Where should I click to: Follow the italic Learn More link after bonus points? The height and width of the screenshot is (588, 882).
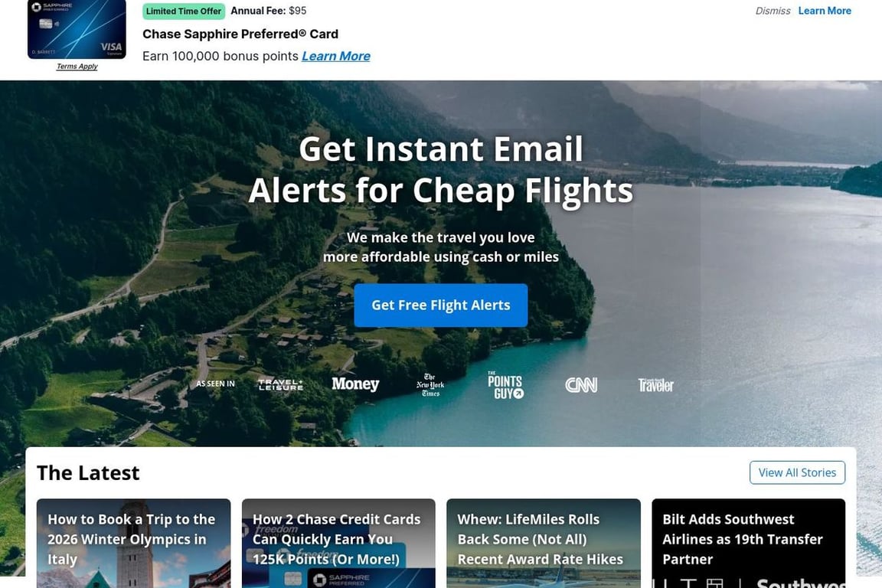(336, 56)
